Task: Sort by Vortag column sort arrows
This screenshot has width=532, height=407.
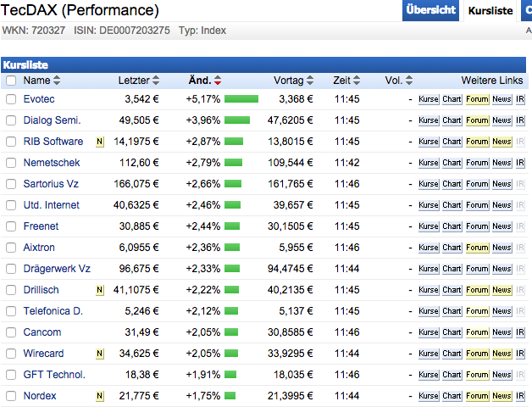Action: (311, 81)
